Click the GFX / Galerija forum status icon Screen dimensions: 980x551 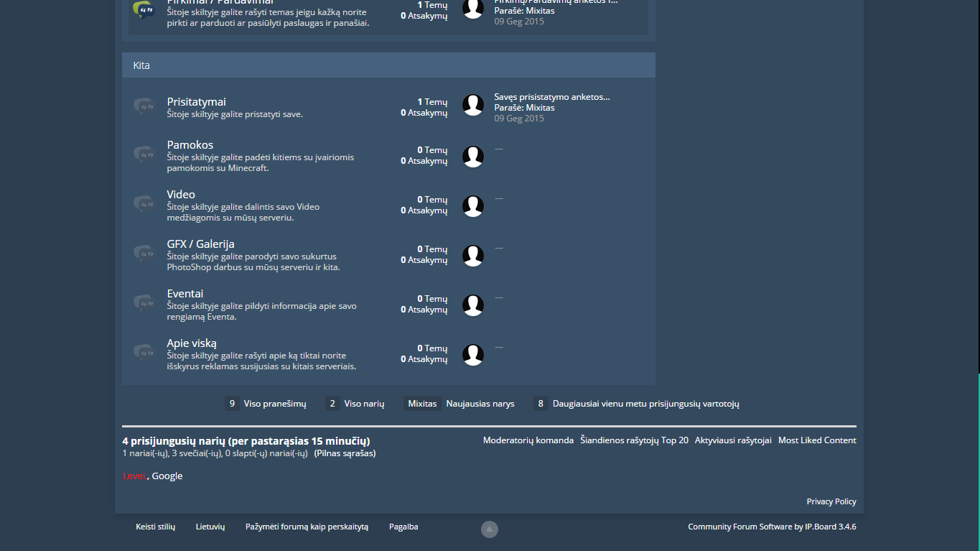pos(144,253)
